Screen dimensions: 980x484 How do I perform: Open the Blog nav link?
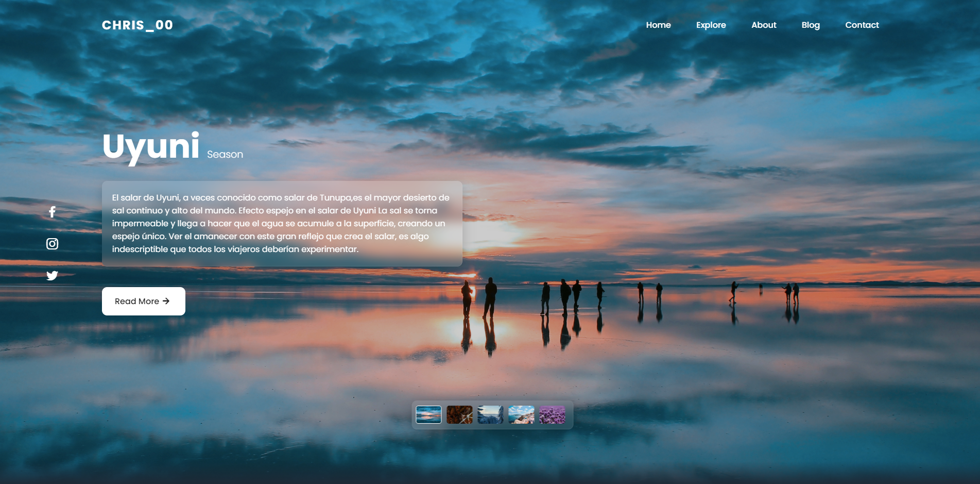tap(811, 25)
